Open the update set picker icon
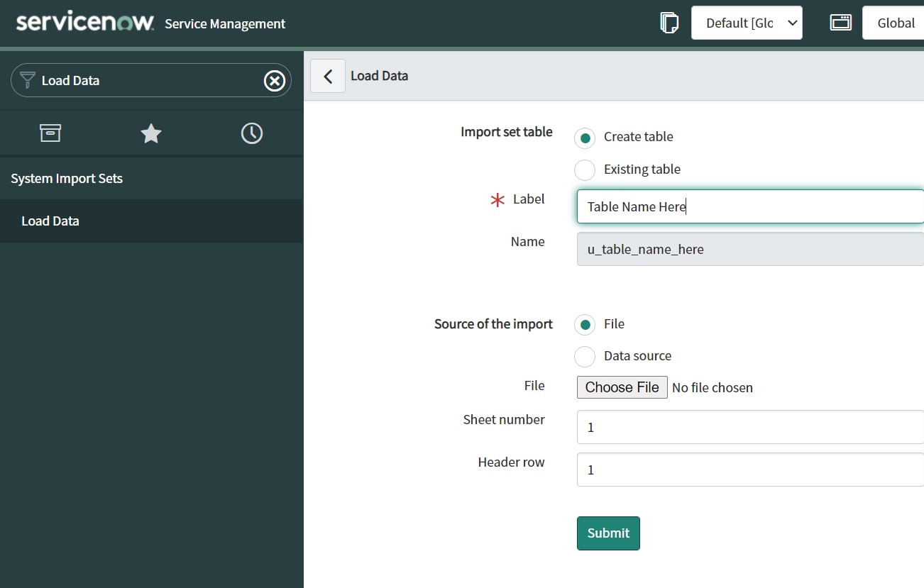Viewport: 924px width, 588px height. (x=669, y=23)
